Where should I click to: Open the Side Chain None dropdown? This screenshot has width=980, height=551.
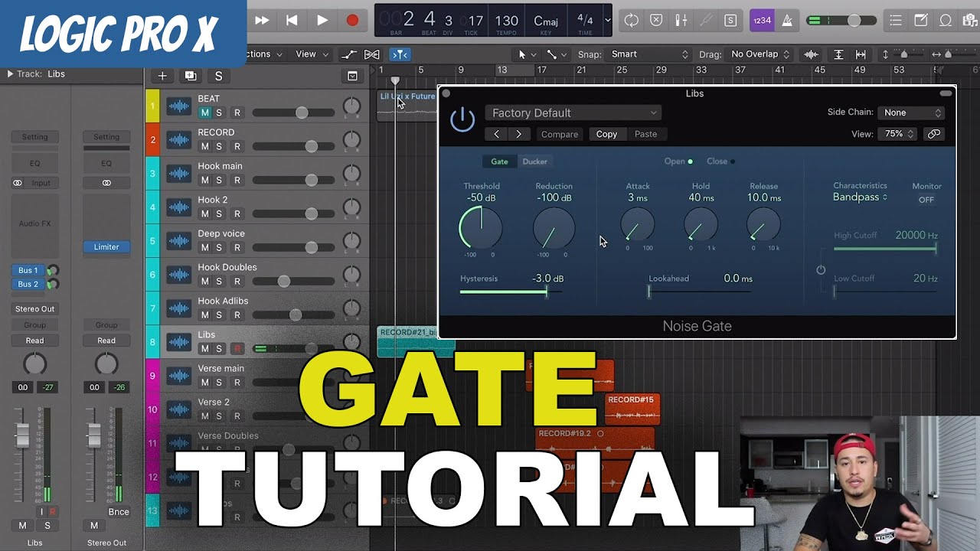(x=911, y=112)
